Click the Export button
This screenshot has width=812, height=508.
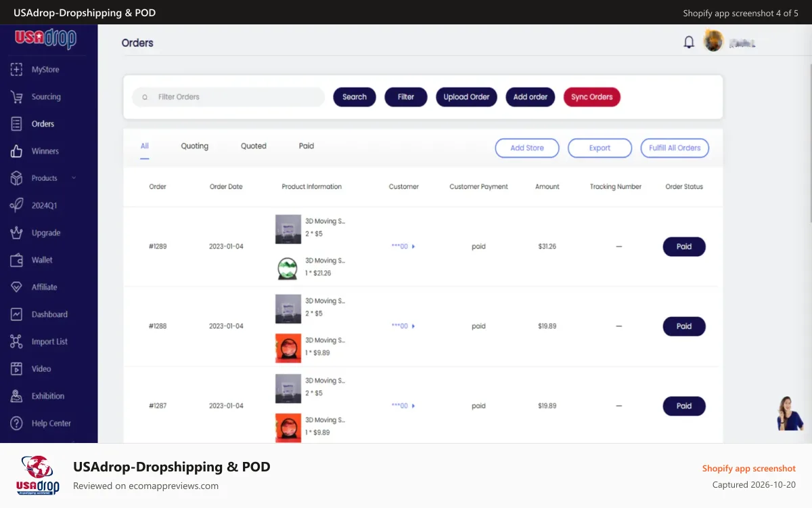pyautogui.click(x=600, y=148)
